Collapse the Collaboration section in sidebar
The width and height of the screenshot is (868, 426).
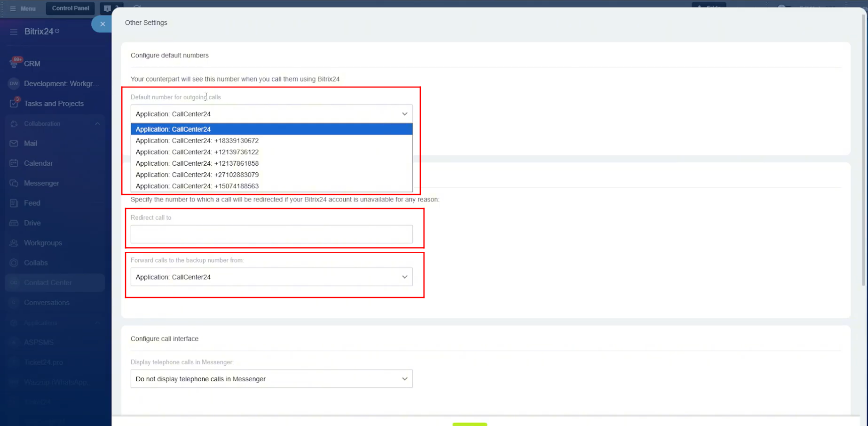tap(97, 124)
